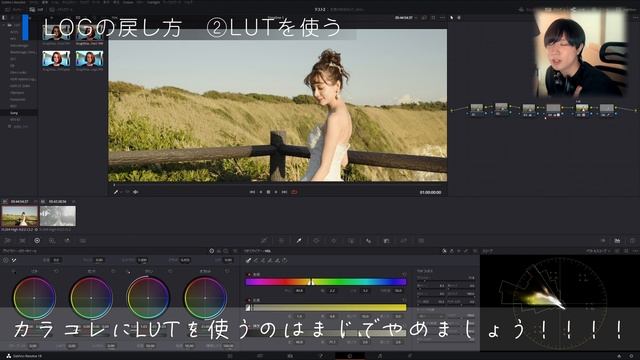Open the Magic Mask palette
Viewport: 640px width, 360px height.
tap(351, 241)
